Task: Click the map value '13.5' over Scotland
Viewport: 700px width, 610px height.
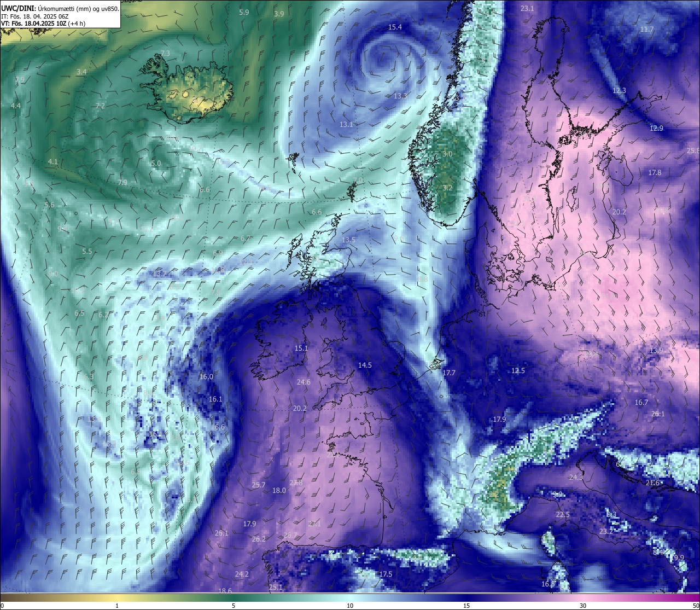Action: click(348, 240)
